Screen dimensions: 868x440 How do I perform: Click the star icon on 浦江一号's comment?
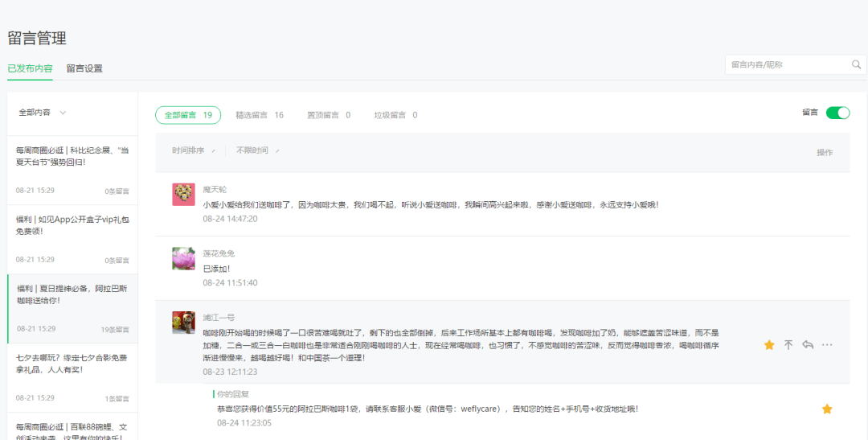(x=769, y=345)
